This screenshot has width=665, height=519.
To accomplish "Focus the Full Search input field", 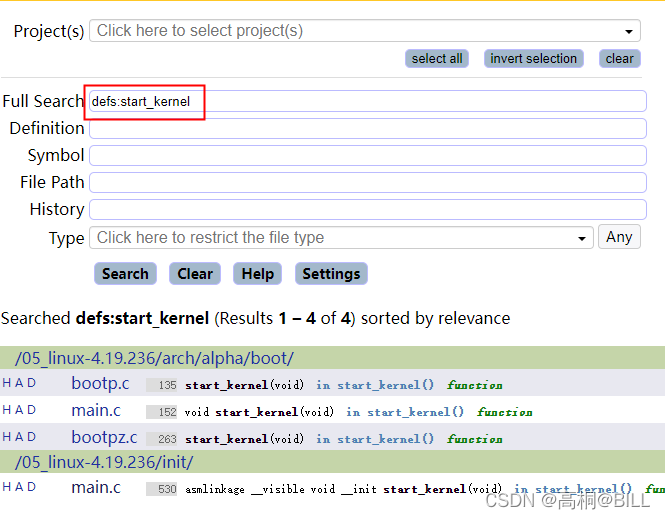I will coord(367,101).
